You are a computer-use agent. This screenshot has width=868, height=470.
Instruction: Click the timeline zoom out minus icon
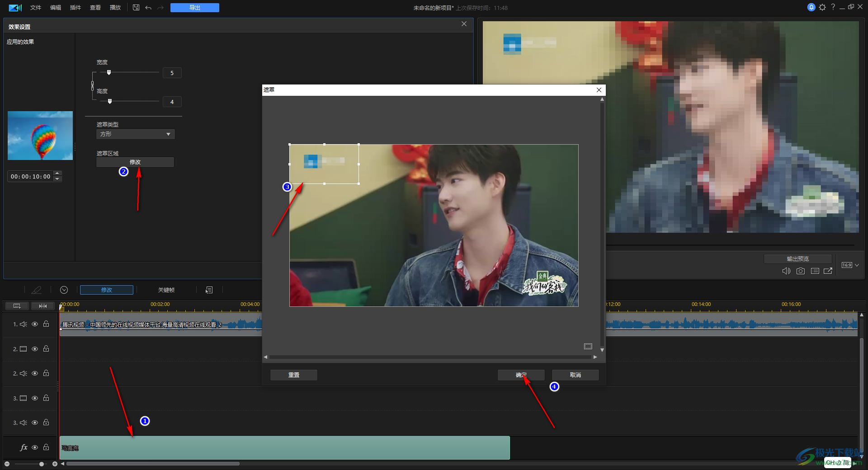pos(7,464)
